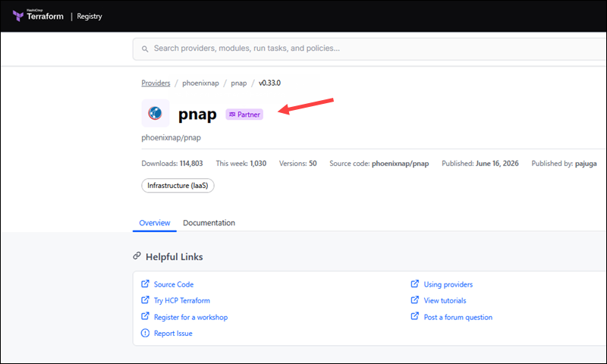Click the Versions 50 value
This screenshot has height=364, width=607.
(313, 163)
